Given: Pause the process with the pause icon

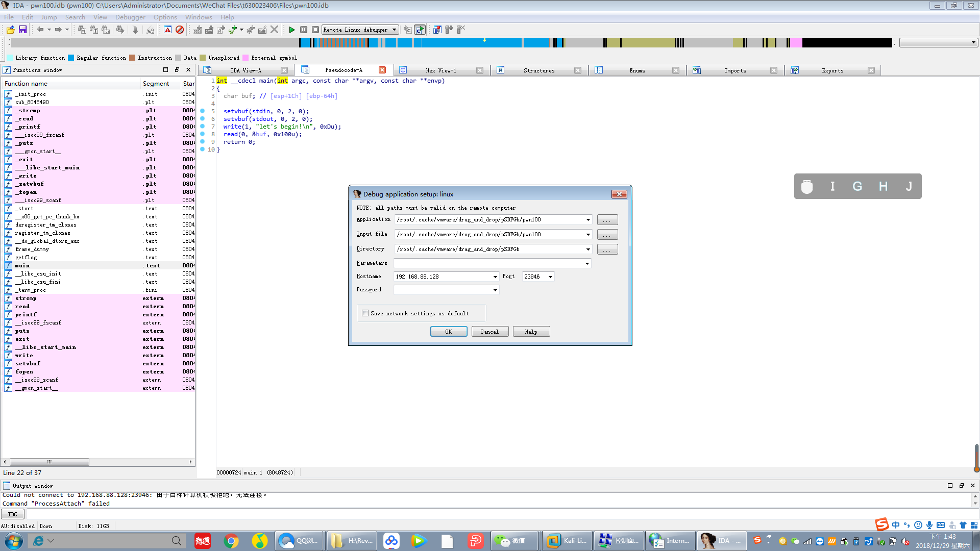Looking at the screenshot, I should coord(304,30).
